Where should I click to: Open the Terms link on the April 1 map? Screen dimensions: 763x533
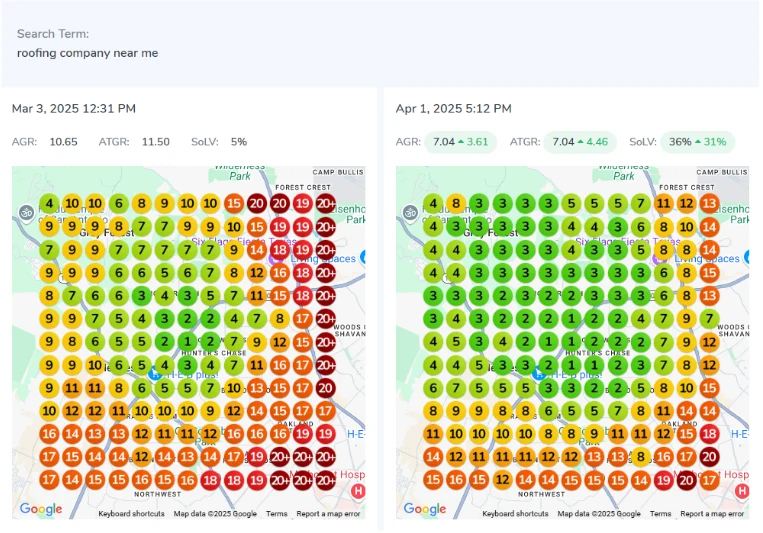[660, 514]
